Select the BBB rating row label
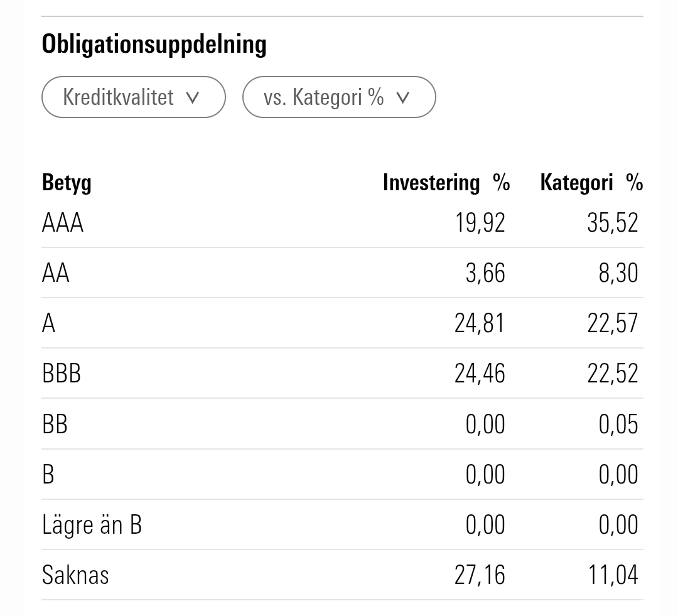The image size is (678, 616). click(62, 374)
